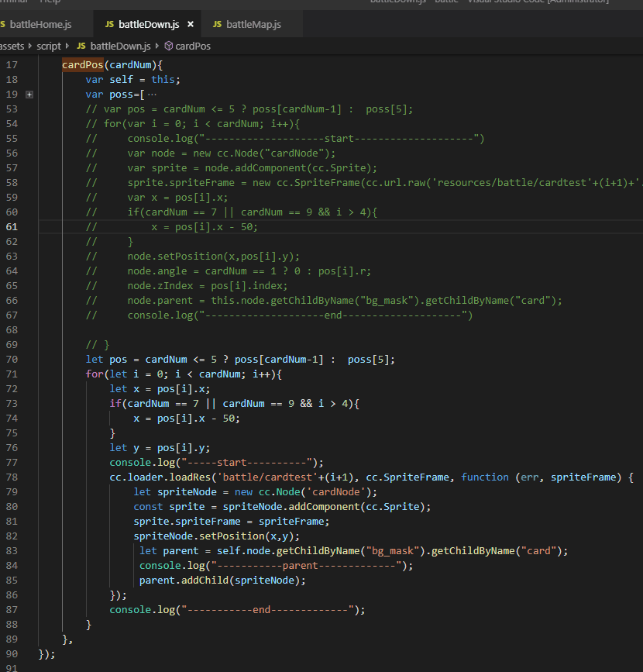Image resolution: width=643 pixels, height=672 pixels.
Task: Click line number 70 in the gutter
Action: 11,360
